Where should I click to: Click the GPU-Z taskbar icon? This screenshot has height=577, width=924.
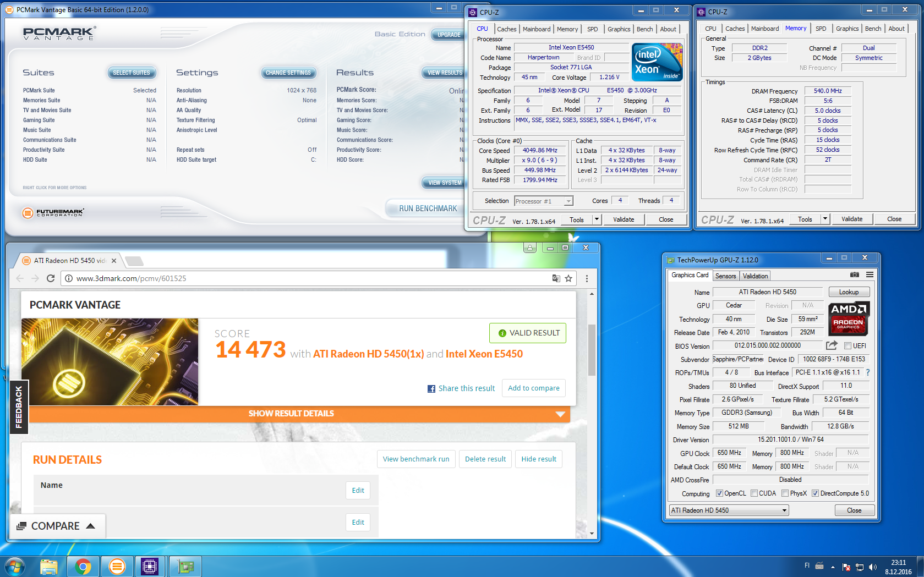185,566
